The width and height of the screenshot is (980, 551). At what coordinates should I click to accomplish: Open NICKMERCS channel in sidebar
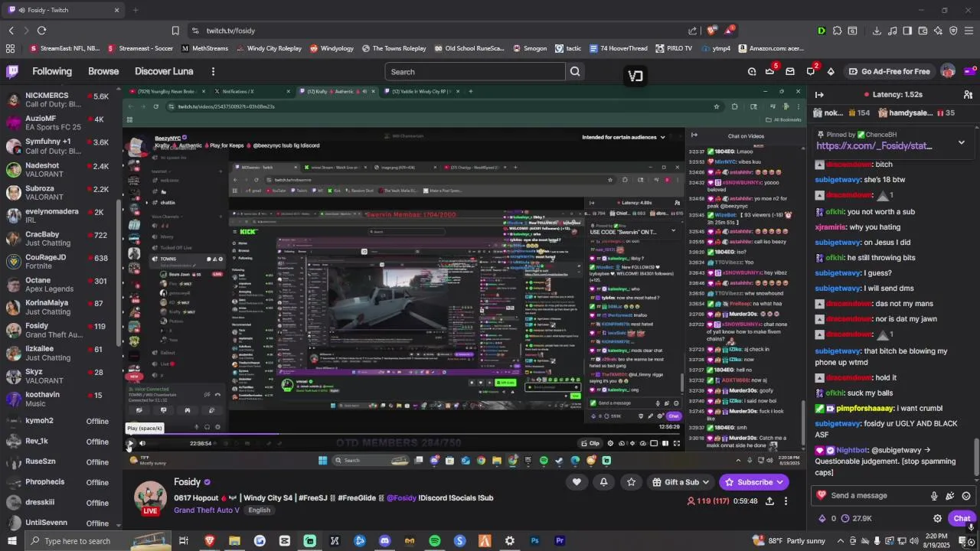[x=61, y=99]
